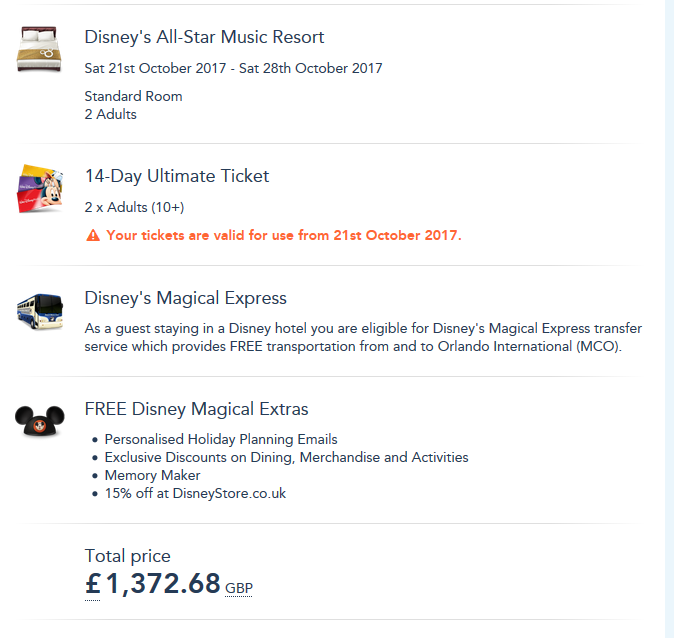Click the Memory Maker list item
The image size is (674, 638).
point(152,476)
